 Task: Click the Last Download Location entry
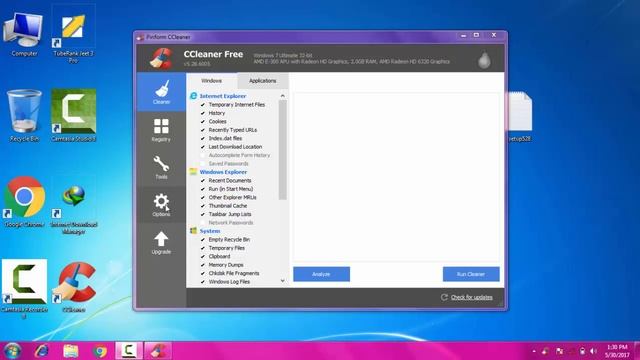[235, 147]
